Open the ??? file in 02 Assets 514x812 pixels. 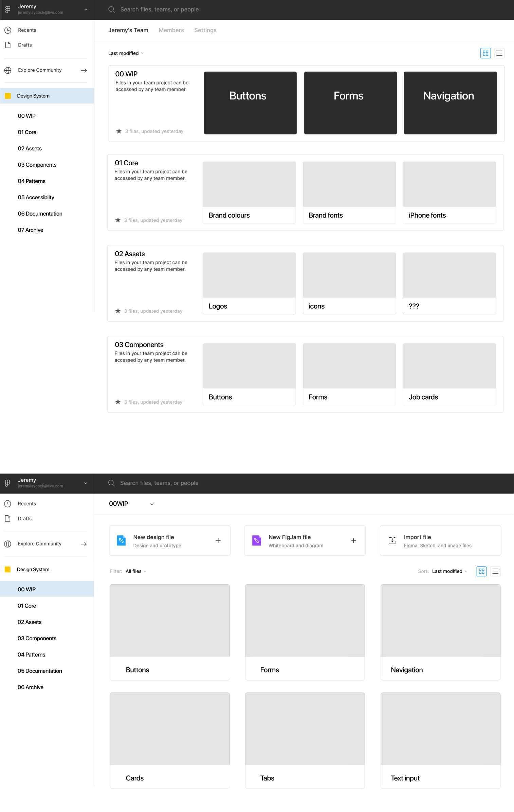tap(449, 283)
